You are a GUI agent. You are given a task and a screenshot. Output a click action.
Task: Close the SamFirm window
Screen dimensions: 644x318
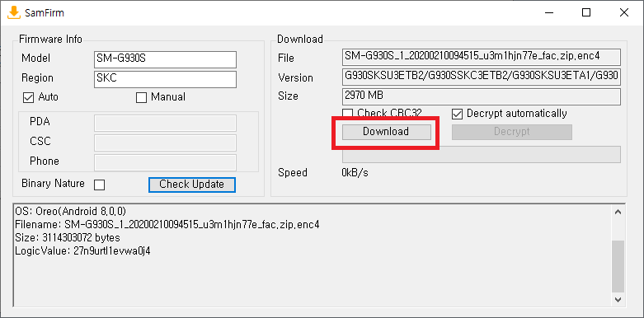(624, 12)
